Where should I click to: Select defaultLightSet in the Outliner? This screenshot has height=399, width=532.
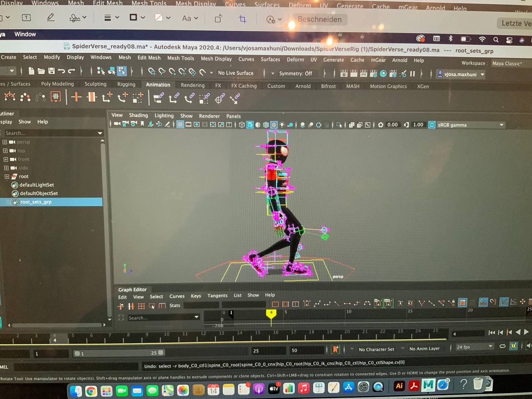[37, 185]
